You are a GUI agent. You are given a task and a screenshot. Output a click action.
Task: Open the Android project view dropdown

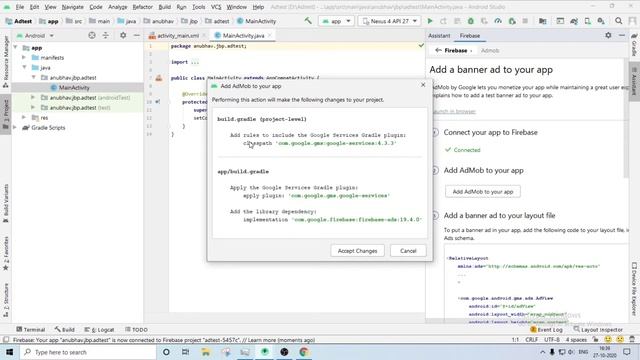point(35,36)
